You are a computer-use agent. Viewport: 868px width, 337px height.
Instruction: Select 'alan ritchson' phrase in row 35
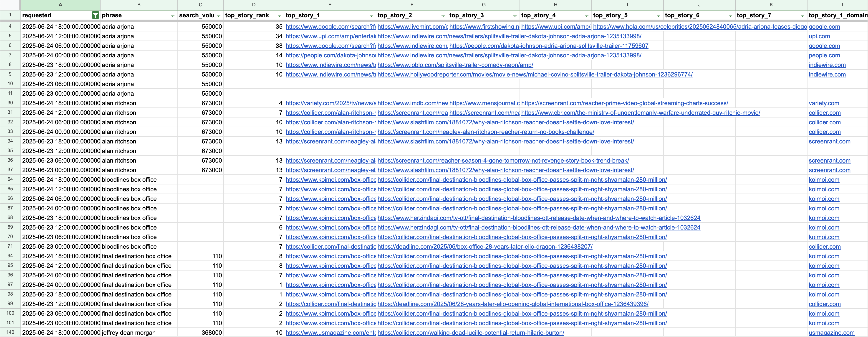[x=139, y=151]
